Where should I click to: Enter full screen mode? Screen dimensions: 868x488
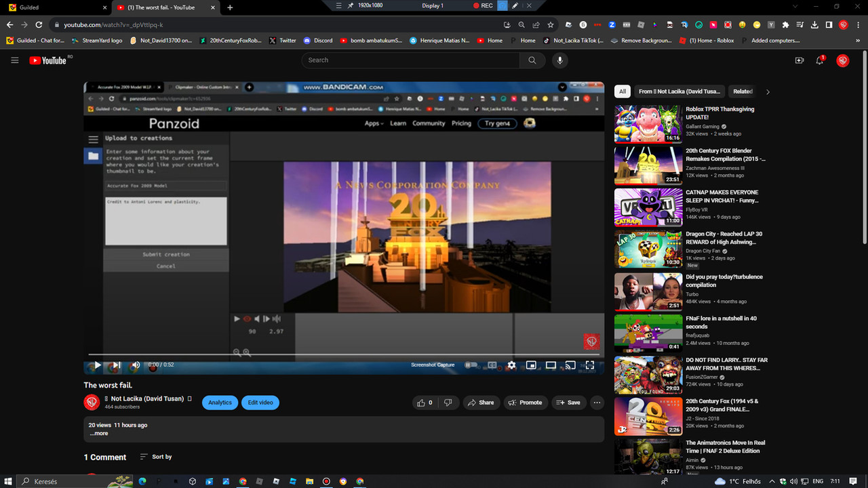click(x=590, y=365)
